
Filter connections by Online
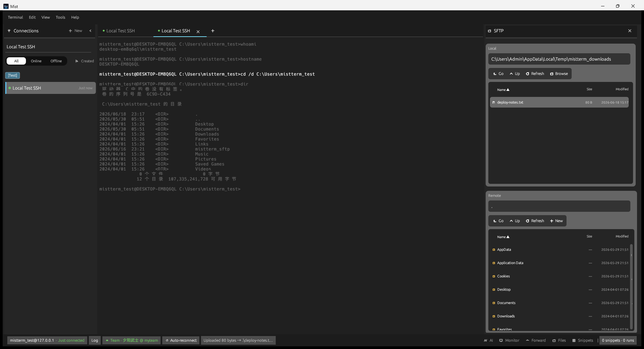point(36,61)
